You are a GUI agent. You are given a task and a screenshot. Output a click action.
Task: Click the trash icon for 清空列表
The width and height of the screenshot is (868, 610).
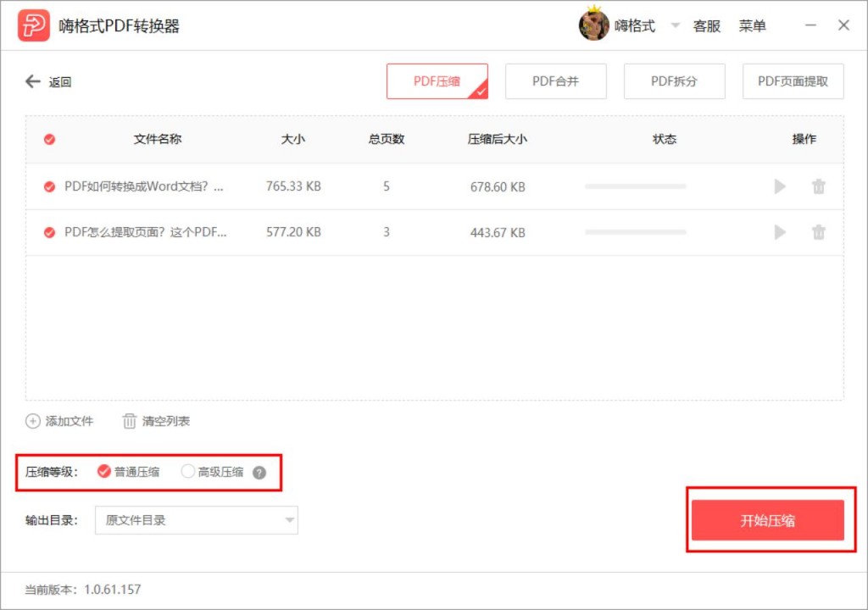[x=129, y=421]
